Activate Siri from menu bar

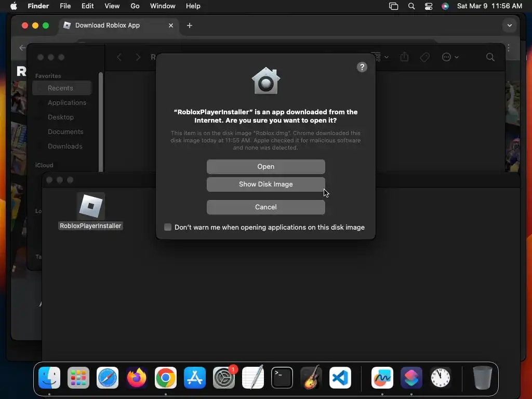pyautogui.click(x=445, y=6)
